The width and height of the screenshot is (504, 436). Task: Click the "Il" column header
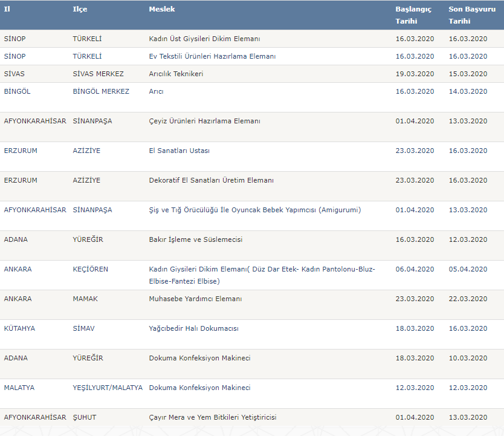pyautogui.click(x=7, y=9)
